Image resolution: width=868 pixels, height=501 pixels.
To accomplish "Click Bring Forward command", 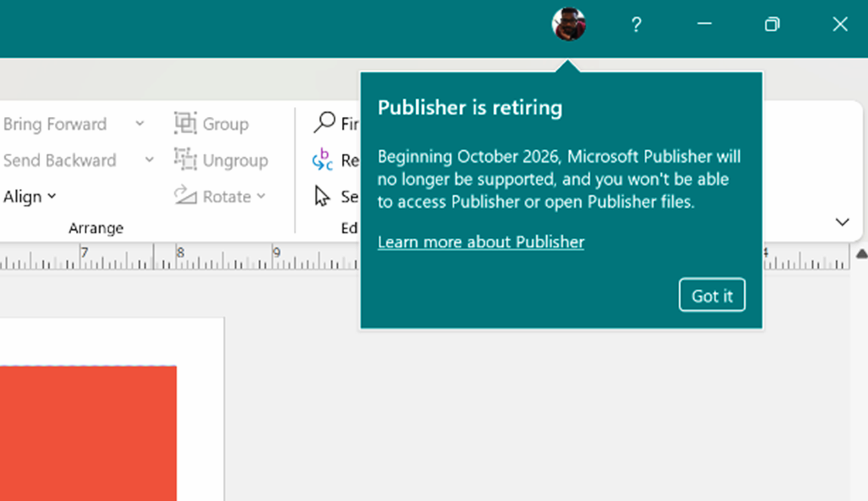I will (55, 124).
